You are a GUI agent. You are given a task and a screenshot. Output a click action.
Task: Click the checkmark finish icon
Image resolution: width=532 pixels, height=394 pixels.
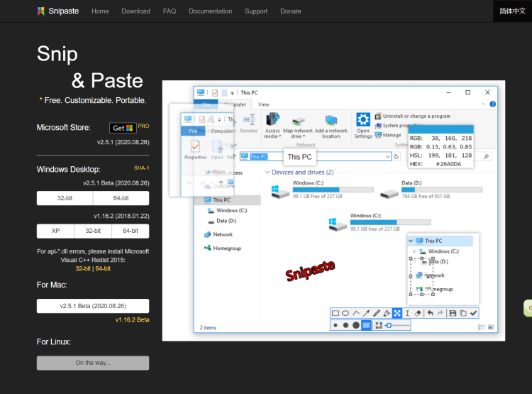pyautogui.click(x=474, y=313)
